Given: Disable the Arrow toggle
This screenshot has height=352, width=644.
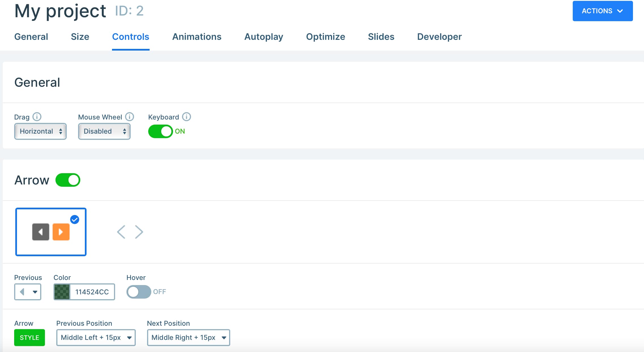Looking at the screenshot, I should 68,180.
